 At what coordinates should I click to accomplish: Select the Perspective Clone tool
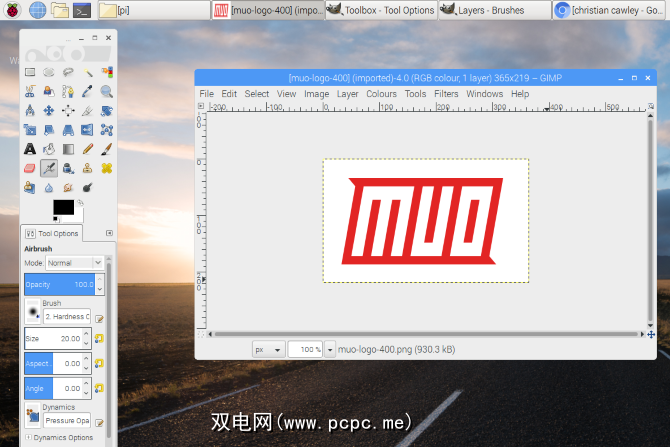30,188
